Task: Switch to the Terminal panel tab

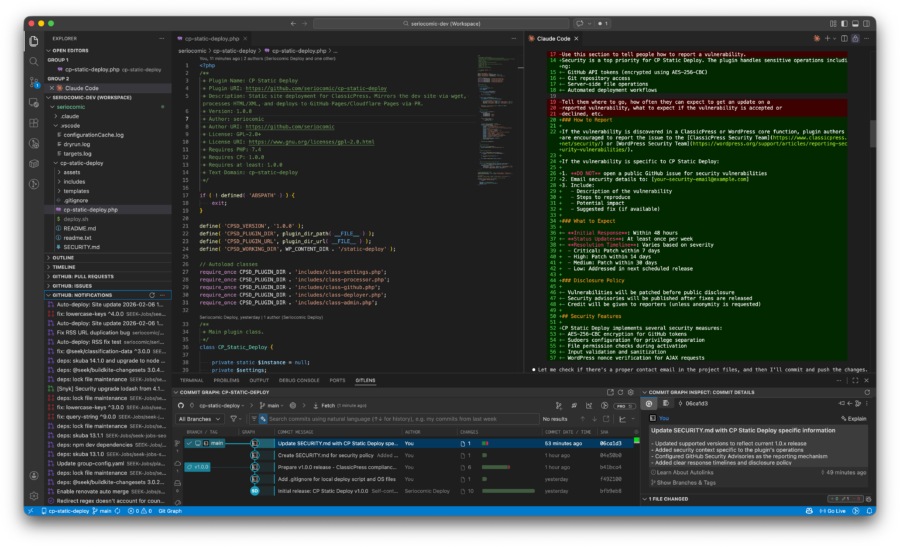Action: 191,380
